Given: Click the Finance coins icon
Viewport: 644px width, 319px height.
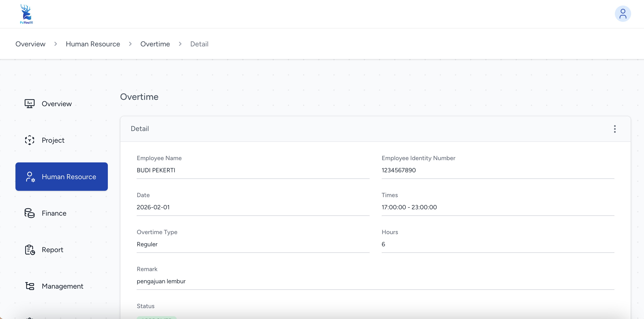Looking at the screenshot, I should [30, 213].
